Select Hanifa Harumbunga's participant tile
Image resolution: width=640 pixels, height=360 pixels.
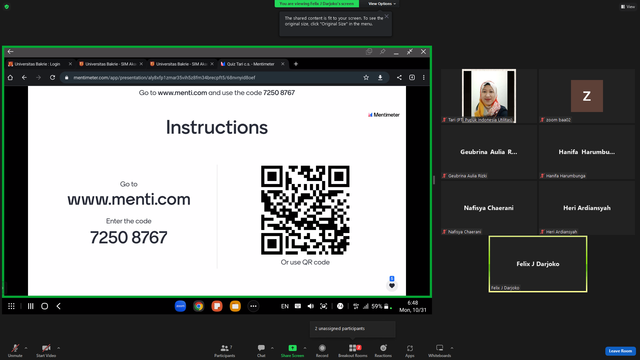tap(587, 152)
